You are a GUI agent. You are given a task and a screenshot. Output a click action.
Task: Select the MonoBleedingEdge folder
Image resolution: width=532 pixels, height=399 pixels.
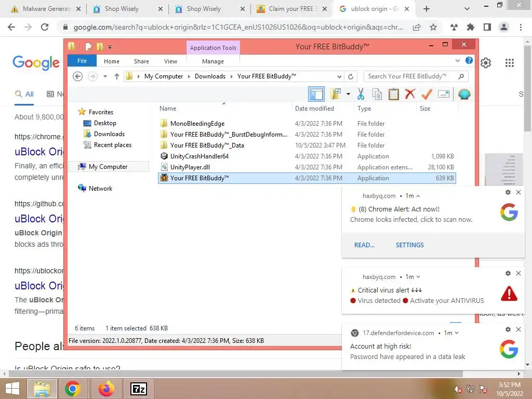pyautogui.click(x=197, y=124)
